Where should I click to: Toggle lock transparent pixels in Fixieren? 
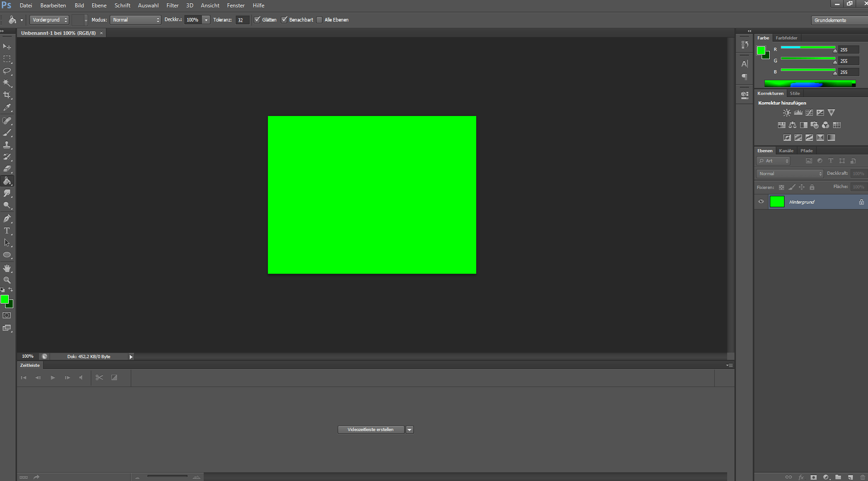point(781,187)
